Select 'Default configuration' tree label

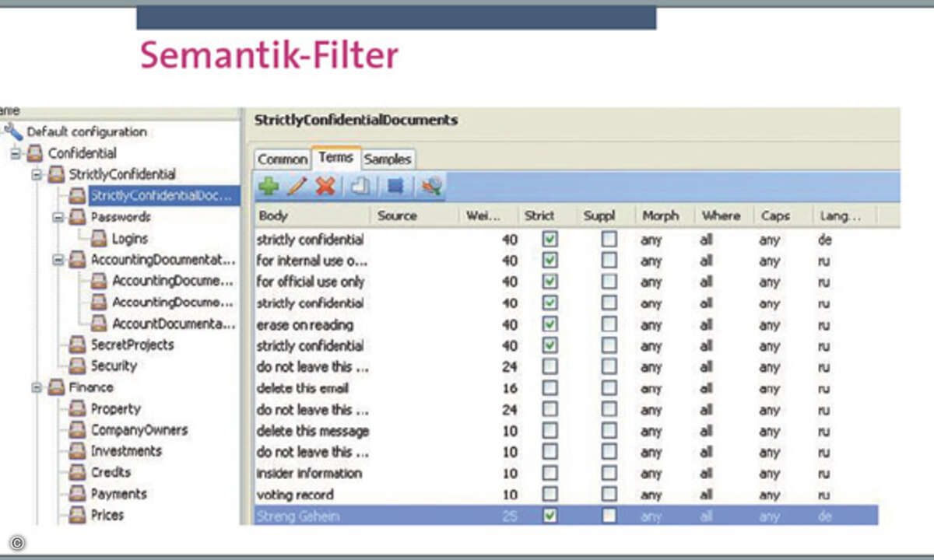click(x=86, y=131)
